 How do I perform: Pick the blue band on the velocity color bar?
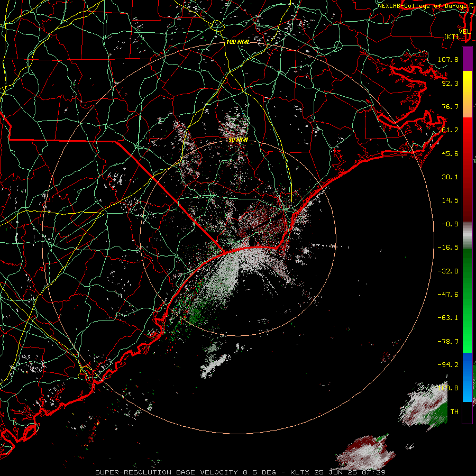point(467,377)
